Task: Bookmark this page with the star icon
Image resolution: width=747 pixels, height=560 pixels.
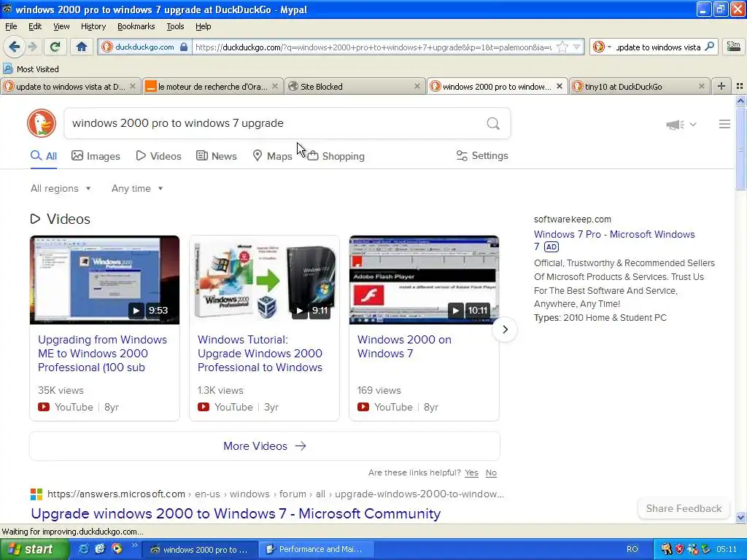Action: tap(562, 47)
